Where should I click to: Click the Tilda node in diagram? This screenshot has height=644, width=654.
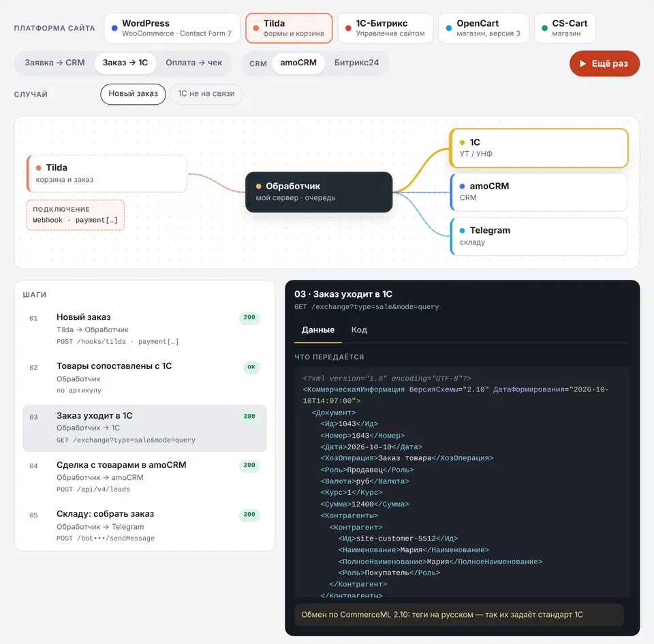point(107,174)
